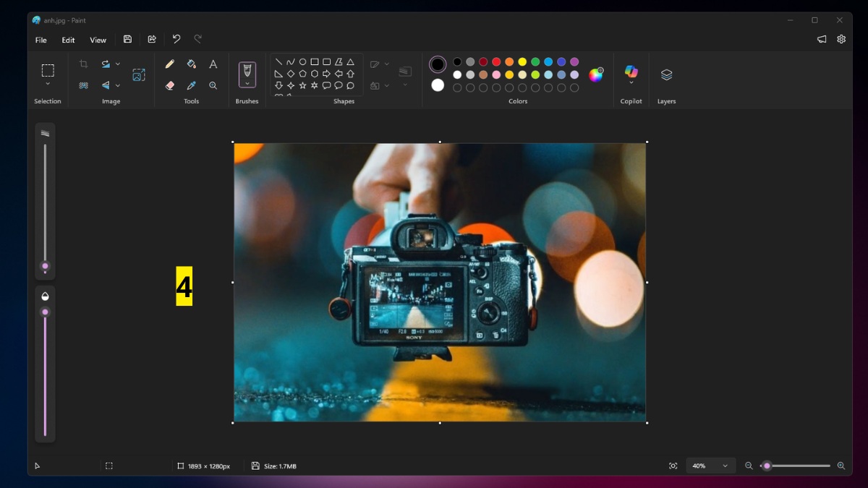
Task: Open the Copilot panel
Action: 631,74
